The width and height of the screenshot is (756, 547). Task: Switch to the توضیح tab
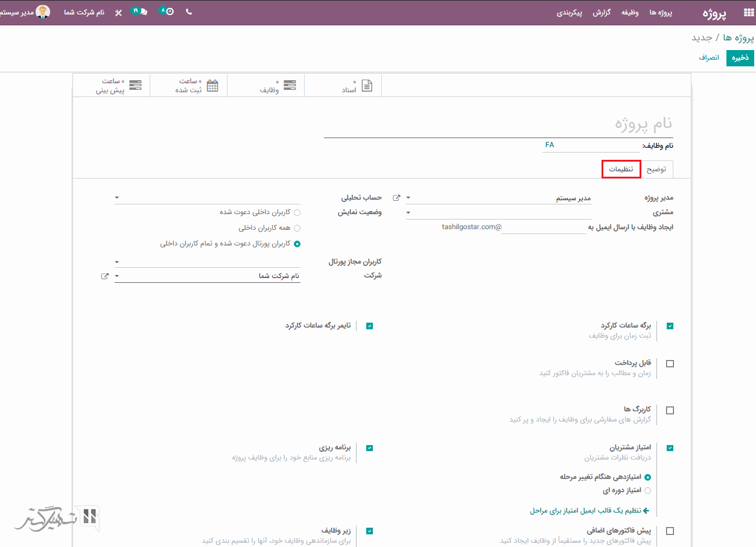656,169
